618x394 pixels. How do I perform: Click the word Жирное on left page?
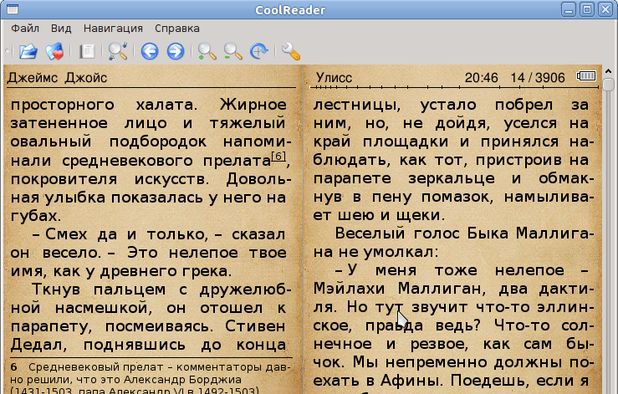pos(253,104)
